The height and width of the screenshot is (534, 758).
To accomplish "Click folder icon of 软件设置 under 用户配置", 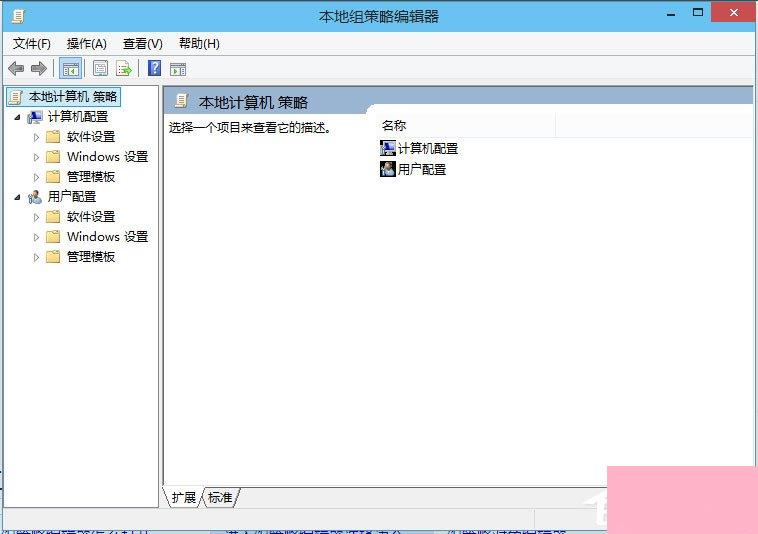I will 53,216.
